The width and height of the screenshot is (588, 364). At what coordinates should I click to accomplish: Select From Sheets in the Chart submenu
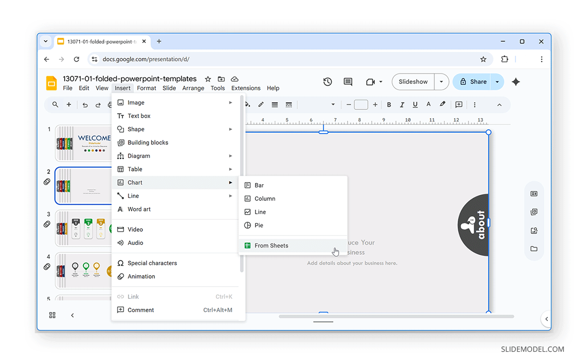point(272,245)
